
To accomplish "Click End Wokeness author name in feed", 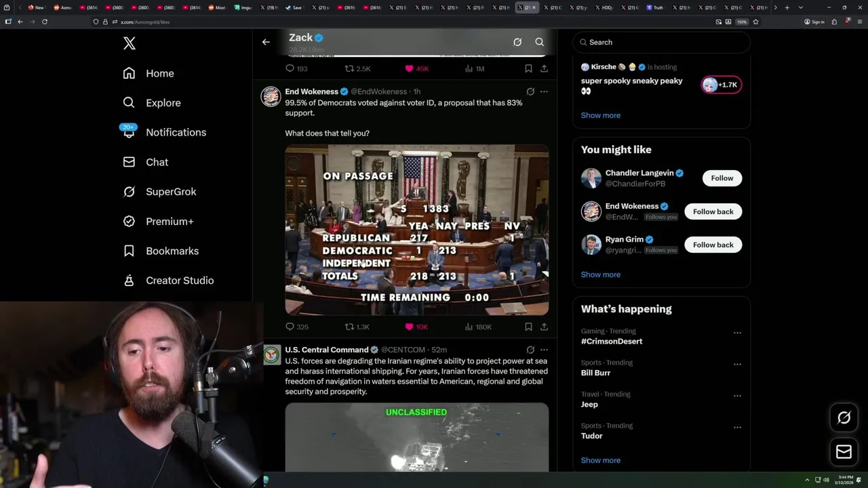I will click(x=311, y=91).
